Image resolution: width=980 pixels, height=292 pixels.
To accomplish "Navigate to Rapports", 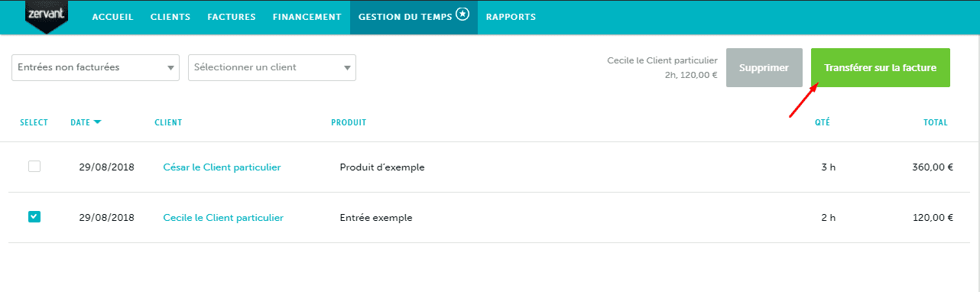I will coord(511,17).
